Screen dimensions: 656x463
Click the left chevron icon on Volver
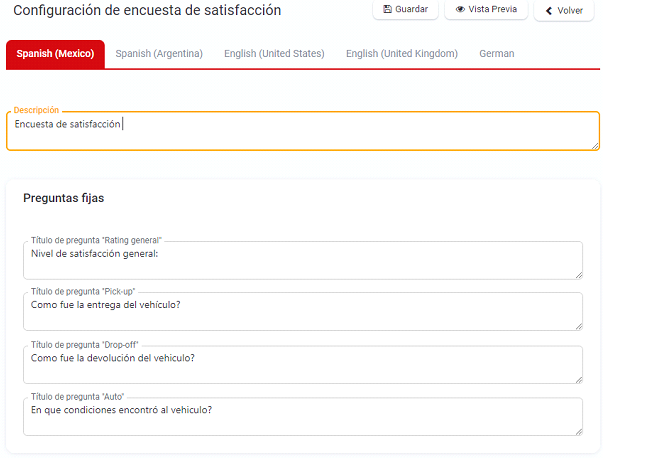pyautogui.click(x=549, y=11)
